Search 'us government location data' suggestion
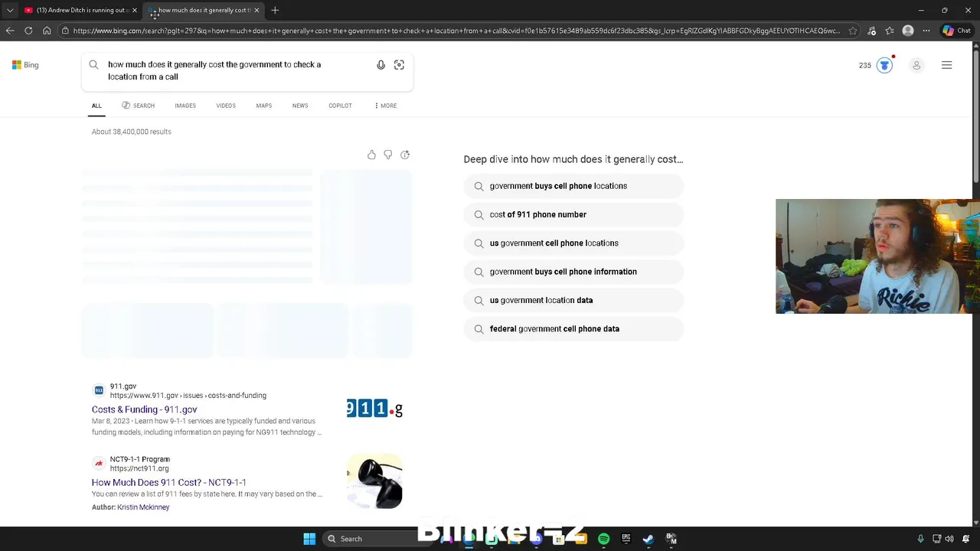Viewport: 980px width, 551px height. coord(573,300)
